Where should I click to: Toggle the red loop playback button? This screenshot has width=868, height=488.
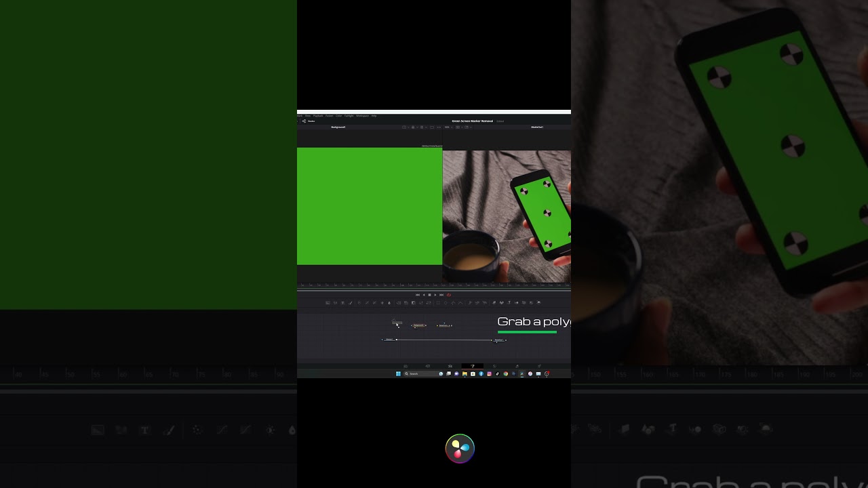click(x=449, y=295)
